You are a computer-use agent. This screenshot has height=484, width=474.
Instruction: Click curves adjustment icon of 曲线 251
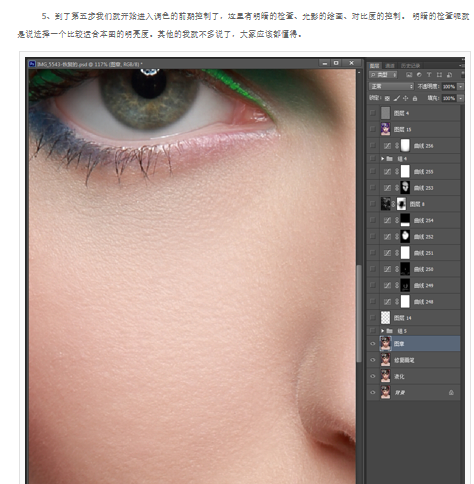(387, 253)
